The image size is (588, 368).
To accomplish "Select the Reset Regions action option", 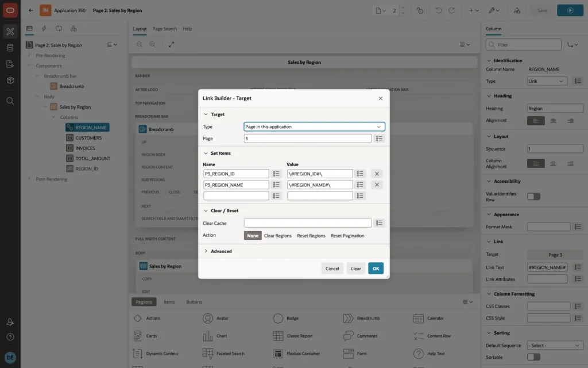I will [311, 236].
